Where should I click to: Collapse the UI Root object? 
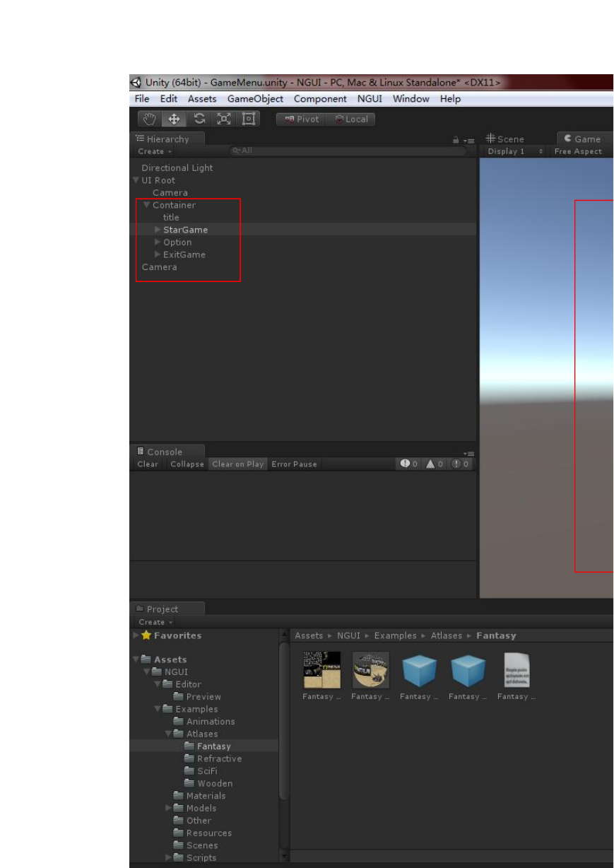pyautogui.click(x=136, y=180)
